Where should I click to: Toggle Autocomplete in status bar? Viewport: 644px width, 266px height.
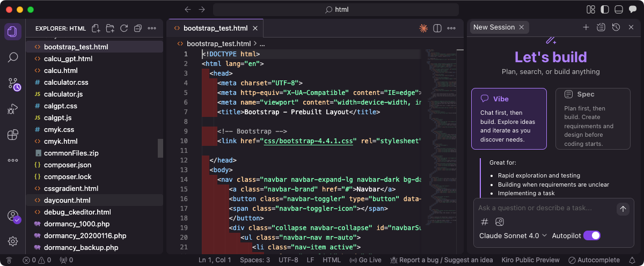click(x=594, y=260)
